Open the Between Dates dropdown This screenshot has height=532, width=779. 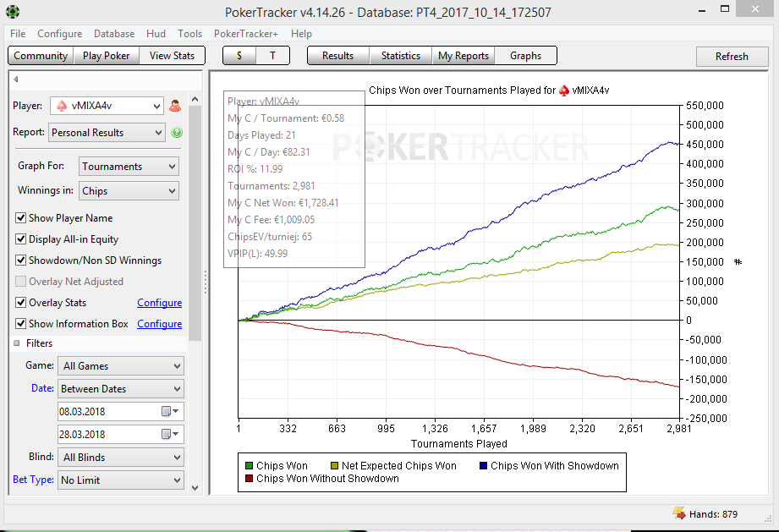click(121, 389)
